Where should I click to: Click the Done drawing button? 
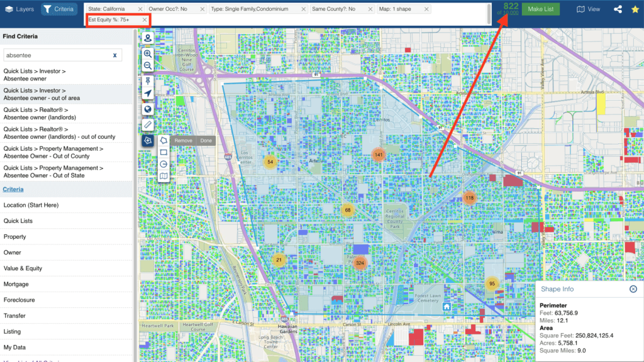click(x=206, y=140)
